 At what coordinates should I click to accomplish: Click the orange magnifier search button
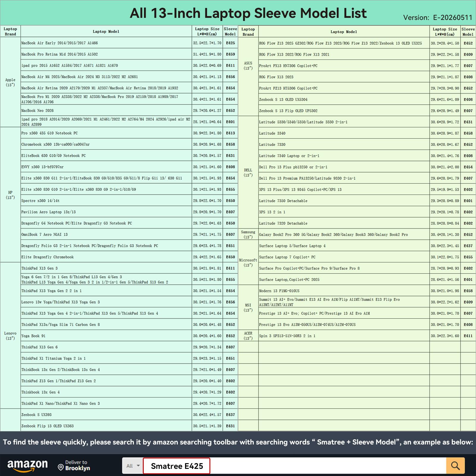[455, 466]
